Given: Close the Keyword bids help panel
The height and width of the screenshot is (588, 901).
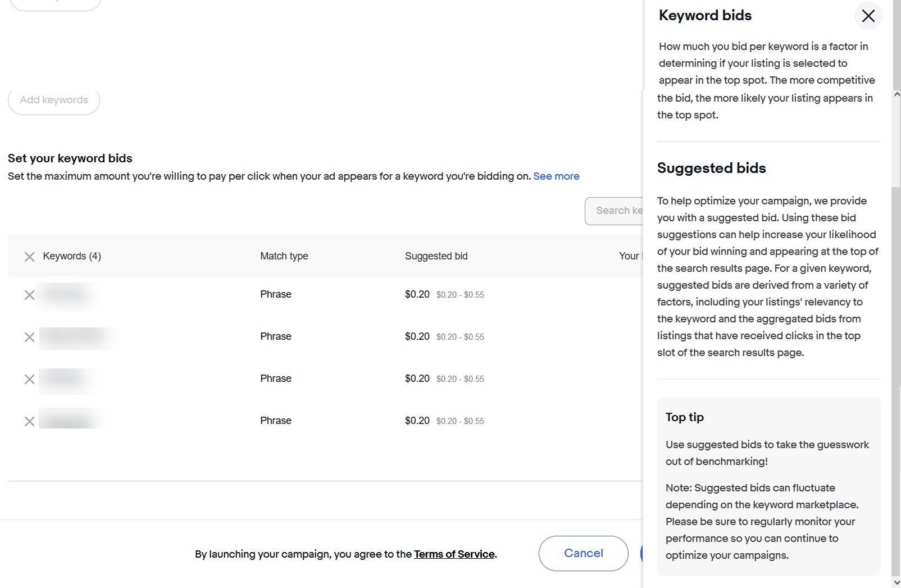Looking at the screenshot, I should click(868, 16).
